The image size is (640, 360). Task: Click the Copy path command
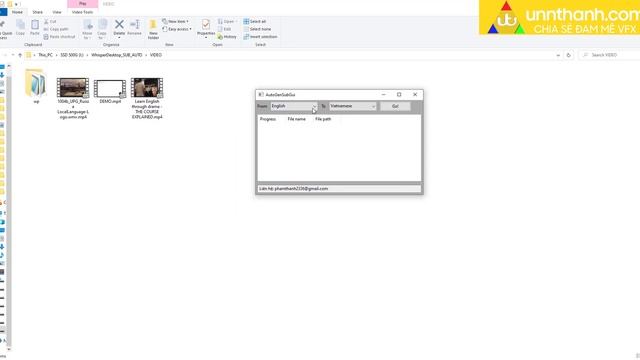pyautogui.click(x=56, y=29)
